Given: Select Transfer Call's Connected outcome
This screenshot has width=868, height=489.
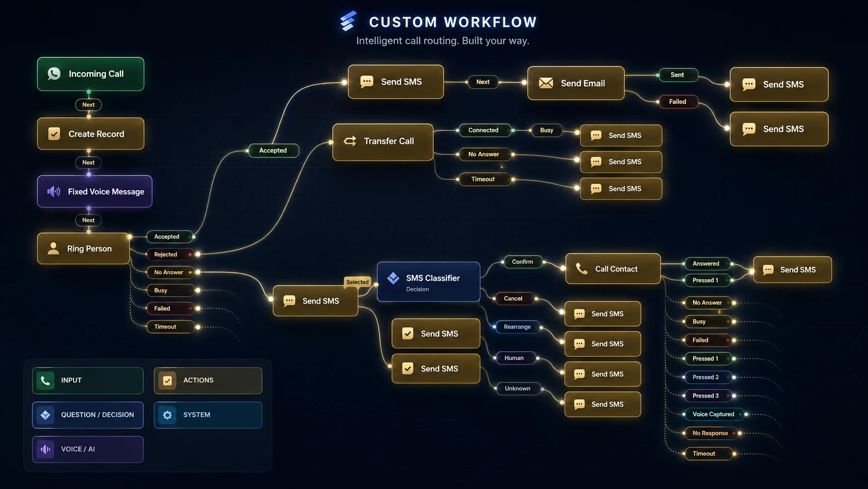Looking at the screenshot, I should pyautogui.click(x=484, y=130).
